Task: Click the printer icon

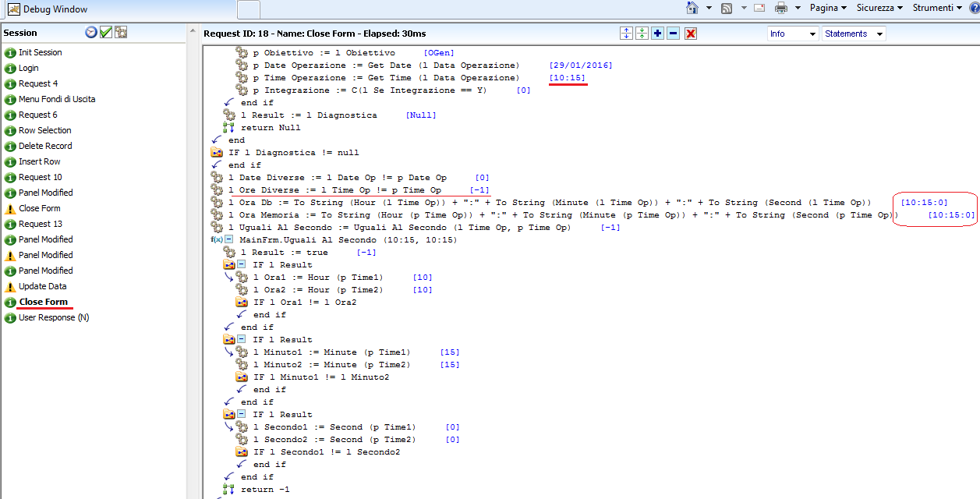Action: click(781, 8)
